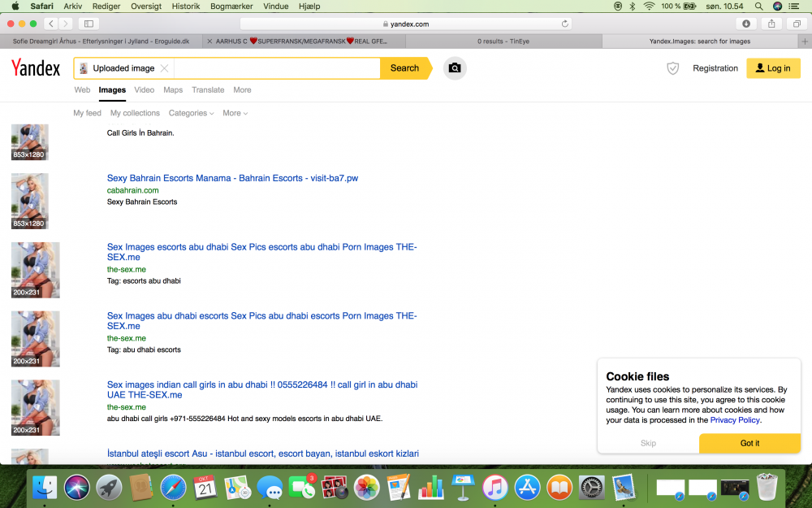
Task: Click the Yandex logo
Action: (36, 68)
